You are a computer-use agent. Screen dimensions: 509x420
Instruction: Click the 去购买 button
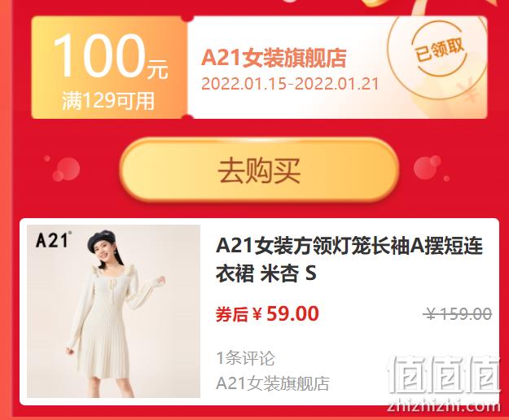(259, 170)
